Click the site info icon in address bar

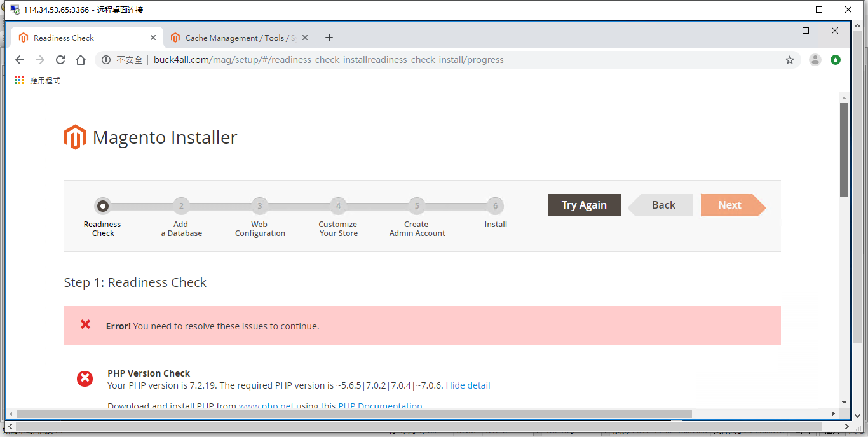pos(105,60)
